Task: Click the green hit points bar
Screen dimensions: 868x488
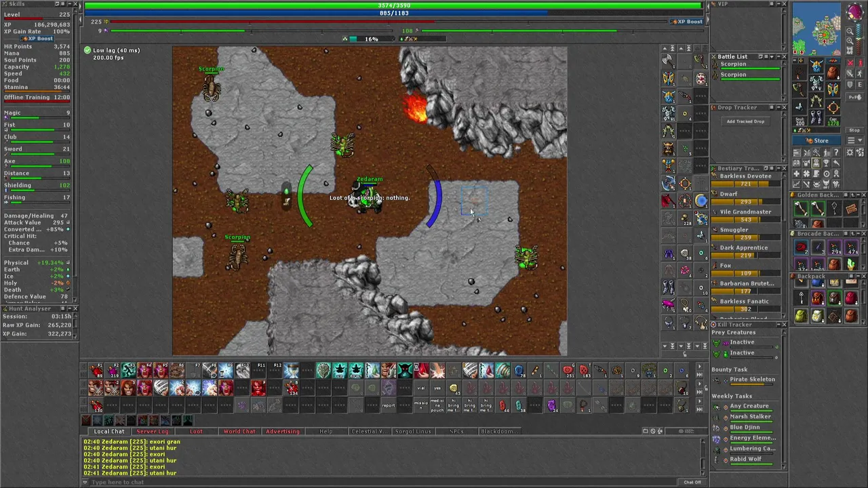Action: point(394,5)
